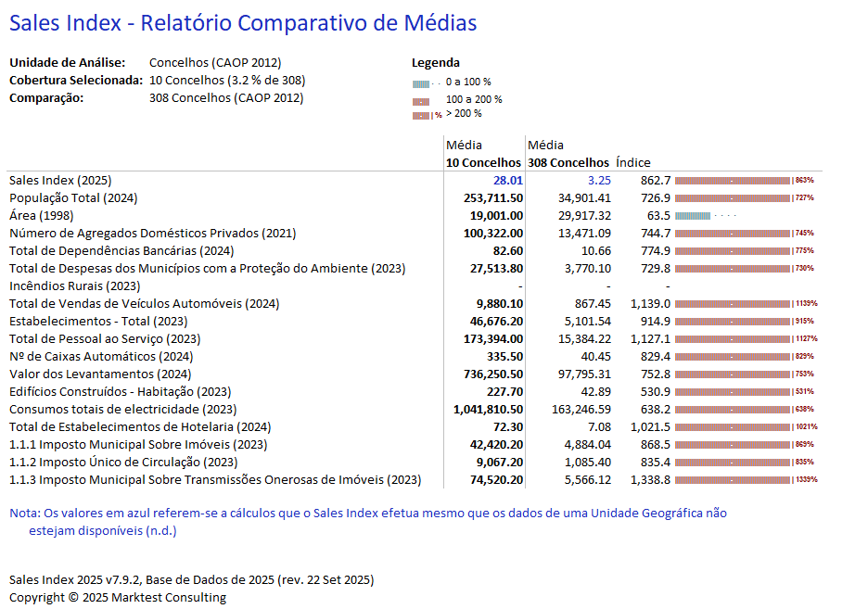Click the value 1,041,810.50 for electricity consumption

click(488, 410)
